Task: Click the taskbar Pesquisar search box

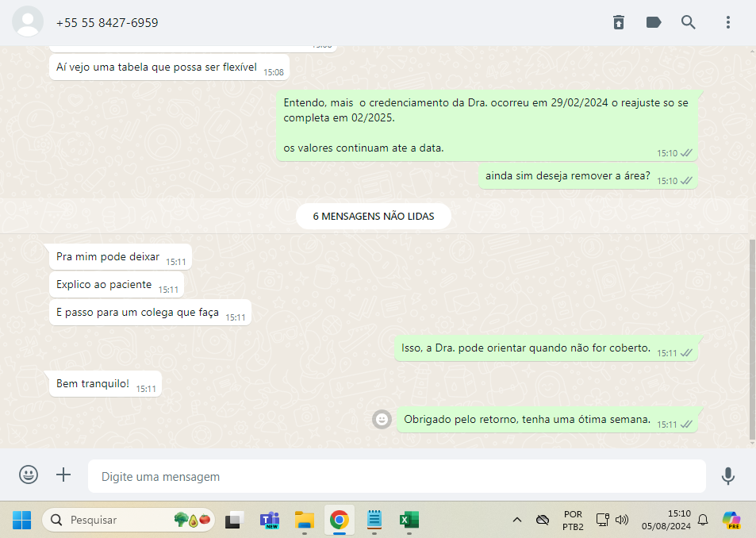Action: click(129, 520)
